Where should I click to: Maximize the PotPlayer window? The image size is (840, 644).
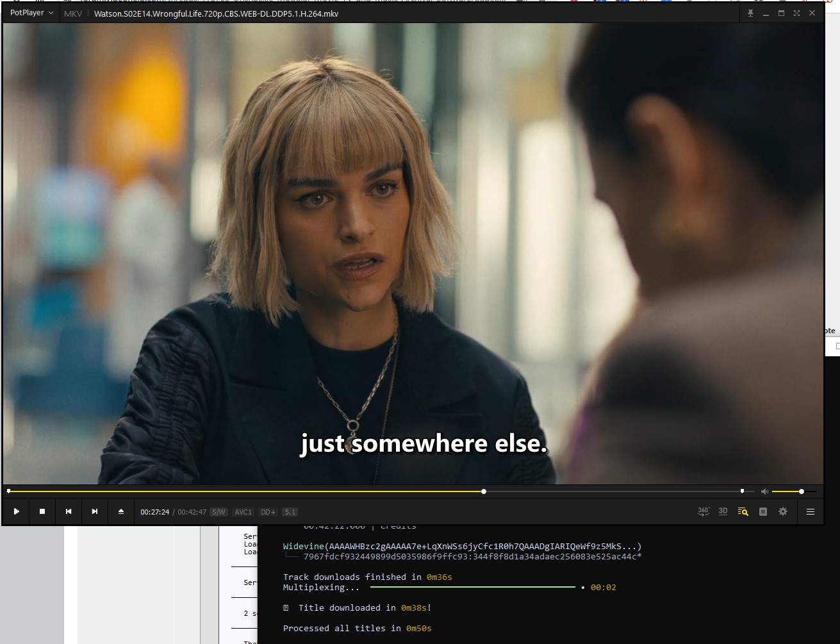coord(781,13)
